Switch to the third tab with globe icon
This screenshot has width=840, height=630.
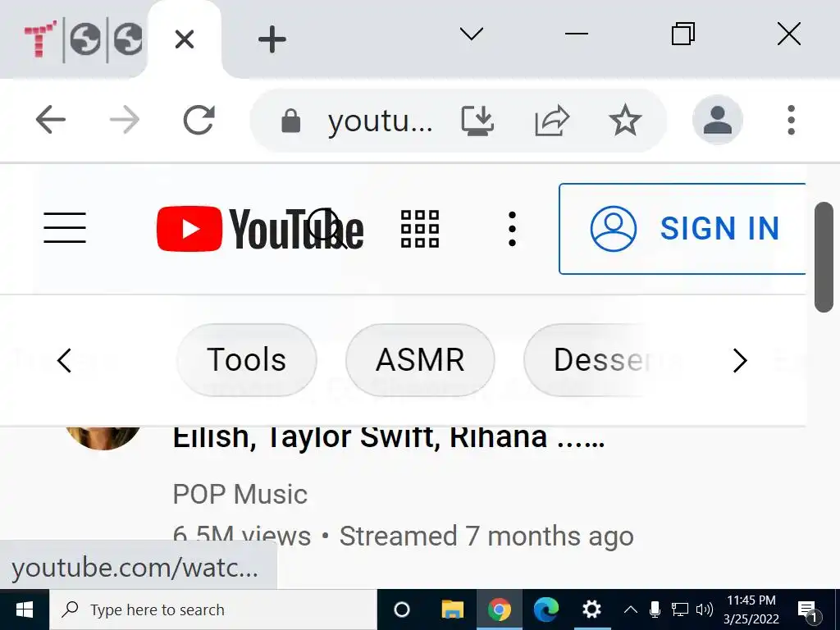click(128, 39)
